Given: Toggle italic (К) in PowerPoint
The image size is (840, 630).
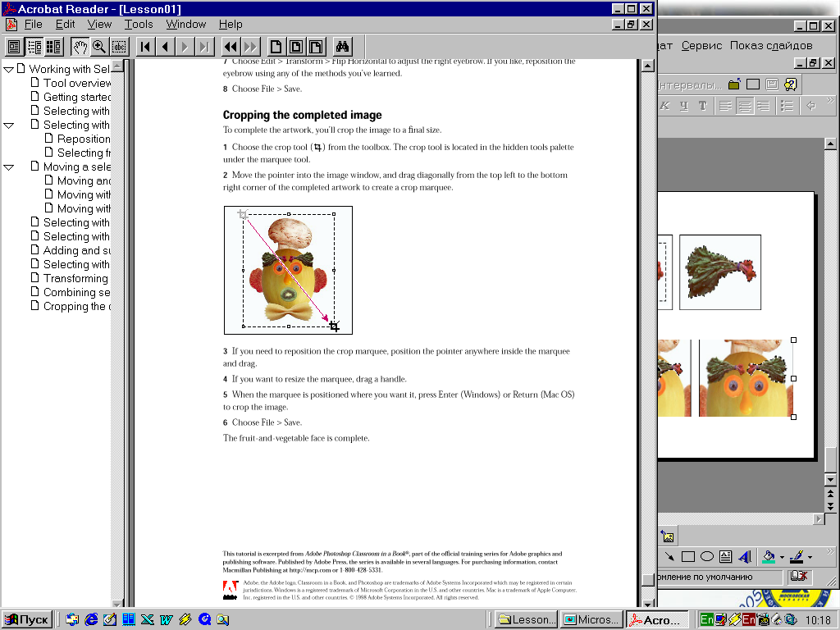Looking at the screenshot, I should (664, 106).
